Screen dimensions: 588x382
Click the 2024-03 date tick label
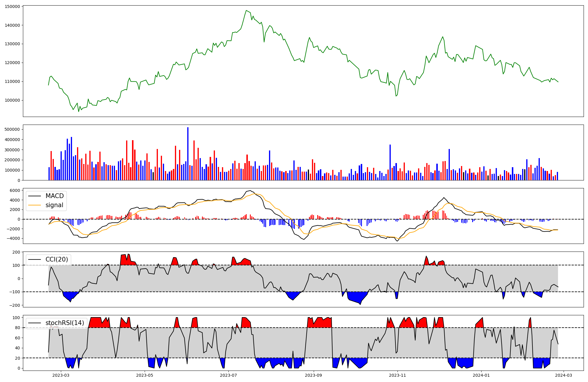(563, 375)
